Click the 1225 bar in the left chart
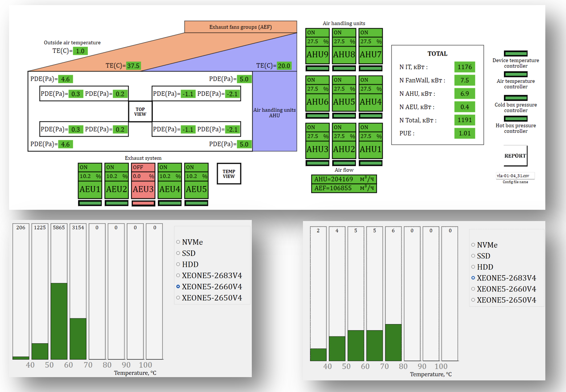The image size is (566, 392). pos(40,351)
